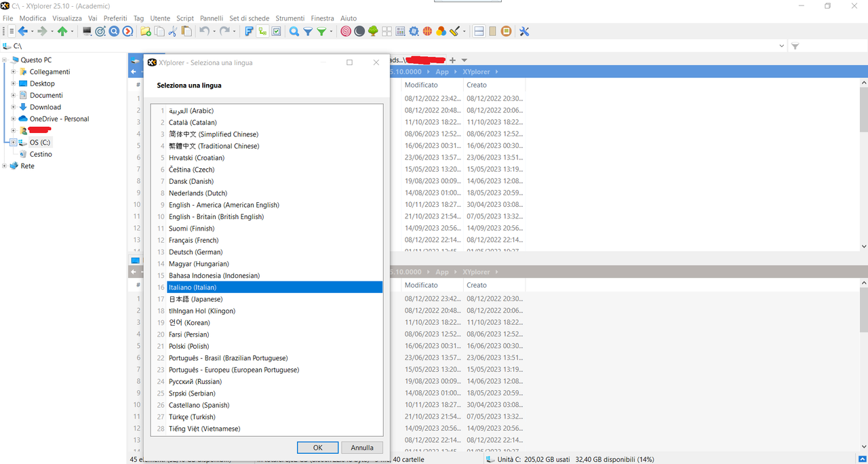Open the Up button dropdown arrow
868x464 pixels.
pos(72,31)
